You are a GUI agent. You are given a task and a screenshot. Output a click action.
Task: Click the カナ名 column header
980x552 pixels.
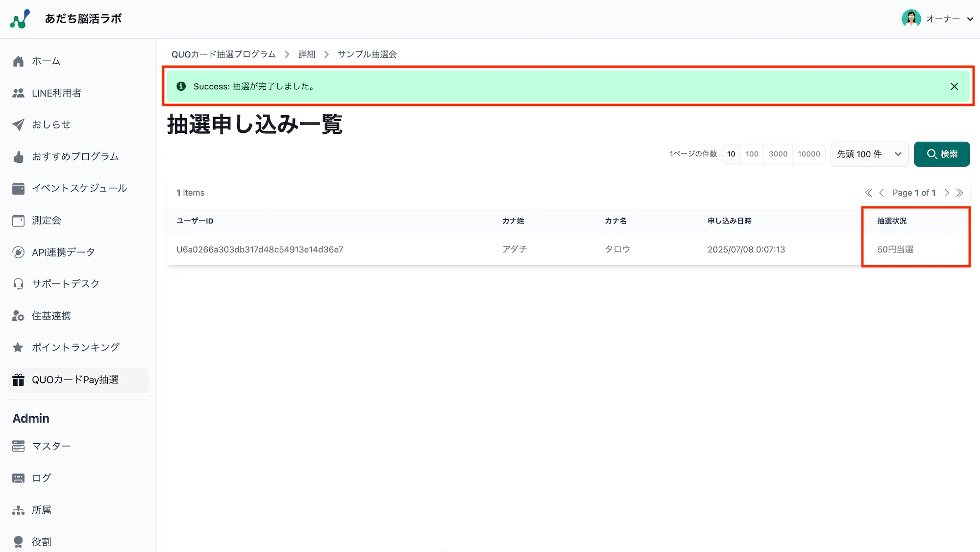(615, 221)
